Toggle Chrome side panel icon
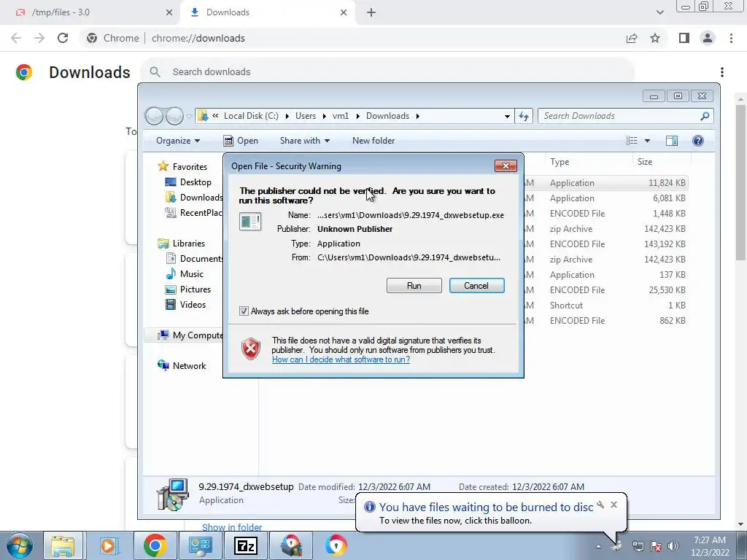The width and height of the screenshot is (747, 560). 684,38
